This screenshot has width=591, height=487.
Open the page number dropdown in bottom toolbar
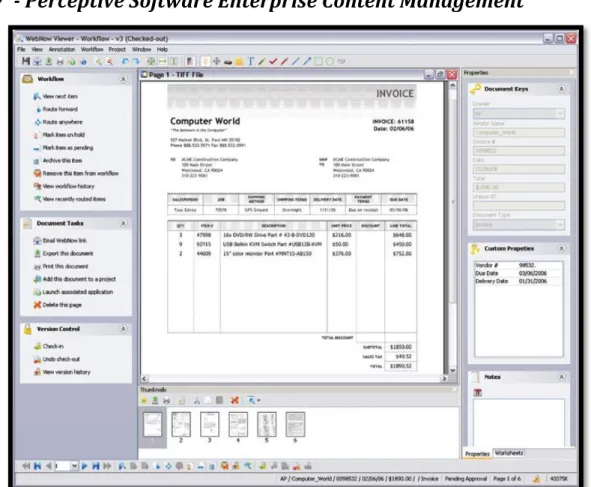74,466
